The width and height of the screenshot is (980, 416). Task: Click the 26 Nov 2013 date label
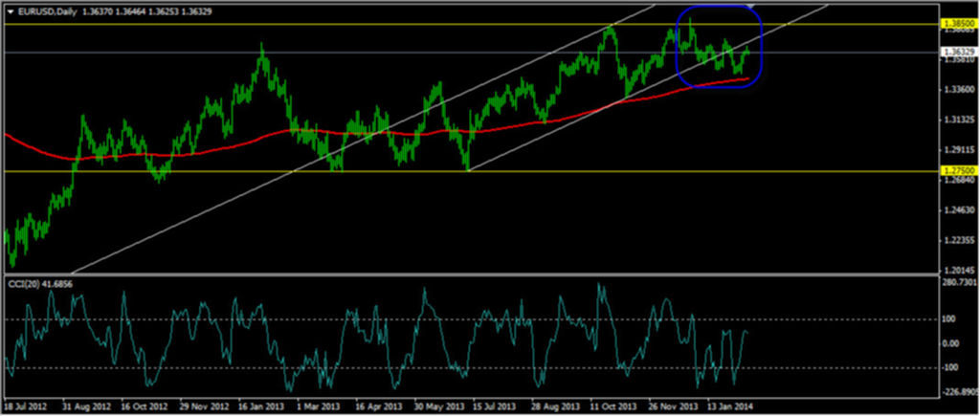(673, 406)
